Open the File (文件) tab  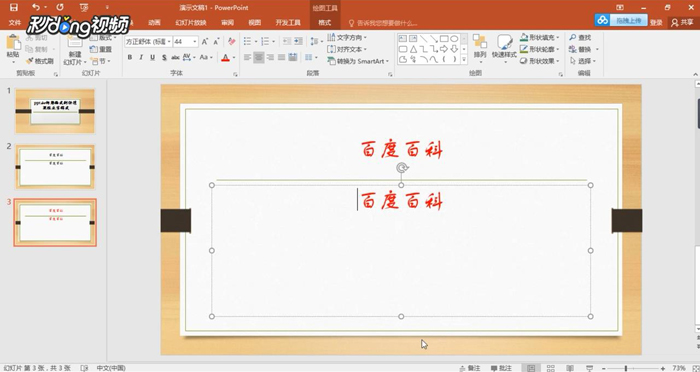(15, 23)
